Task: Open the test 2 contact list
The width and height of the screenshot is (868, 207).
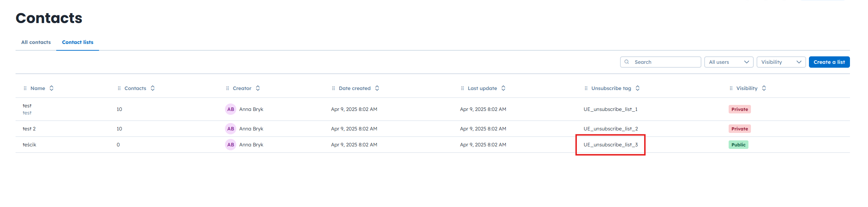Action: pyautogui.click(x=29, y=129)
